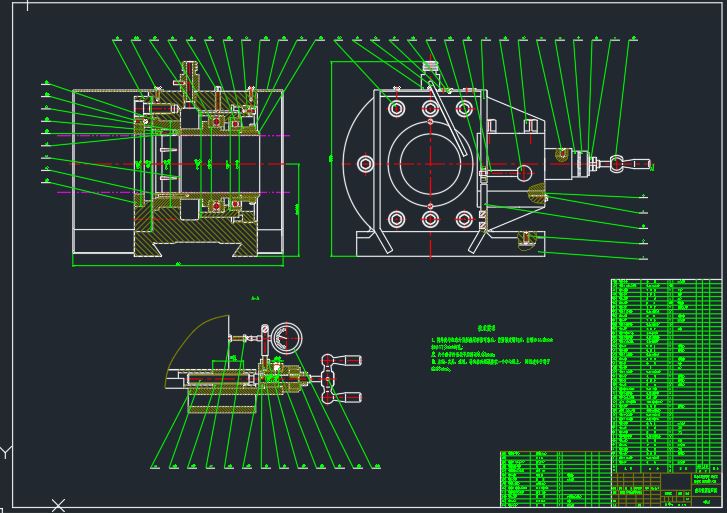Viewport: 727px width, 513px height.
Task: Pick the top-left bolt hole in front view
Action: [396, 109]
